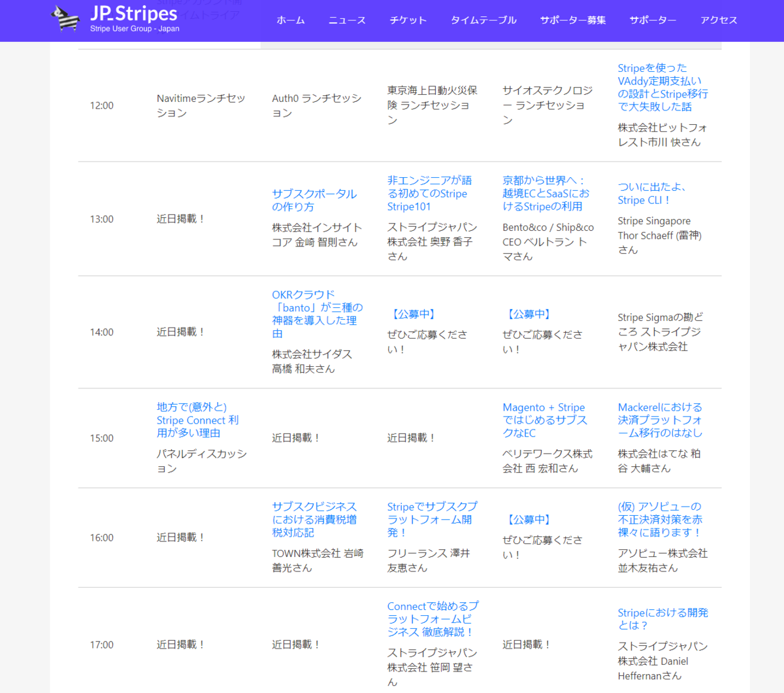Image resolution: width=784 pixels, height=693 pixels.
Task: Open the サブスクポータルの作り方 session link
Action: pos(314,200)
